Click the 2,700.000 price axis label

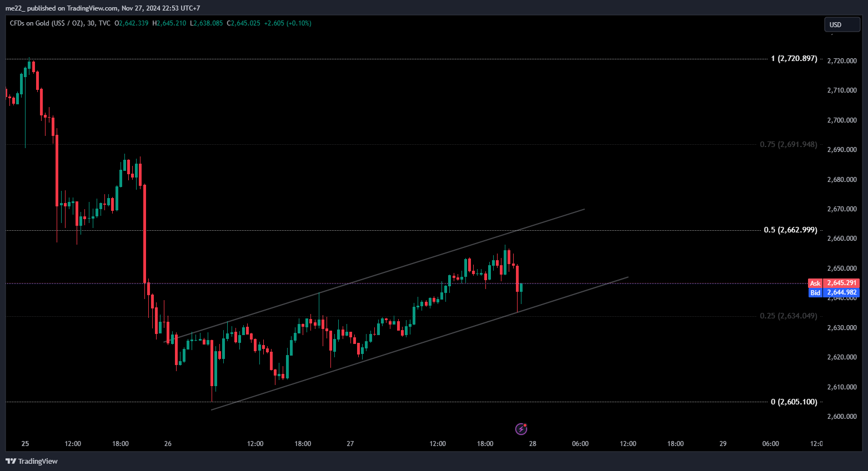(842, 120)
